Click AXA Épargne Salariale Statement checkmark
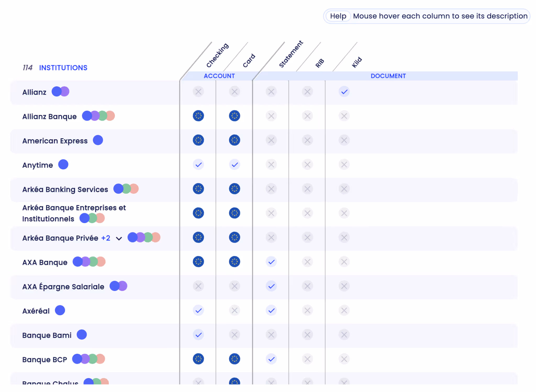 (271, 286)
